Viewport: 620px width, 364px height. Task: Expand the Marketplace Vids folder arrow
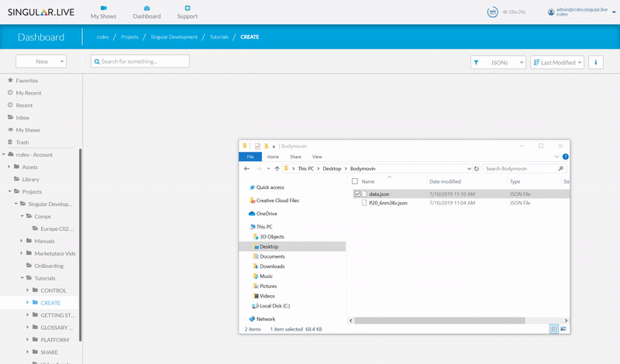(22, 253)
